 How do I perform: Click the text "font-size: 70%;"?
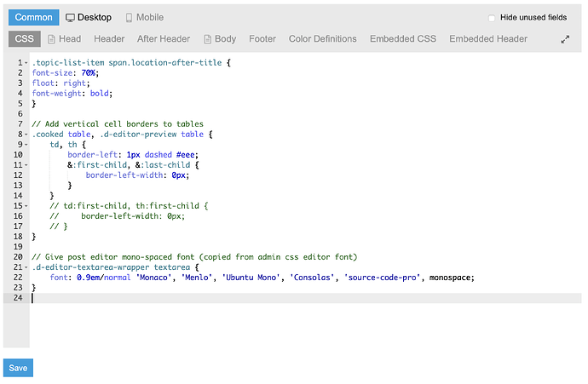pos(66,73)
